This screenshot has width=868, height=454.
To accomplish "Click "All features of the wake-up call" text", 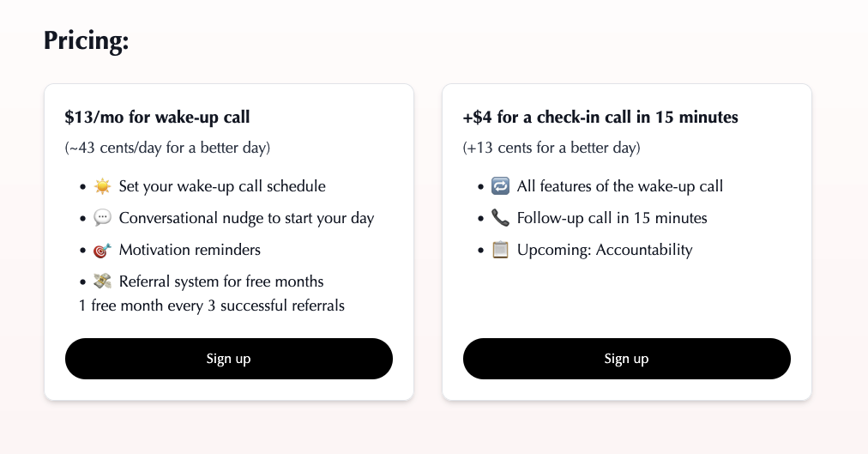I will pos(620,186).
